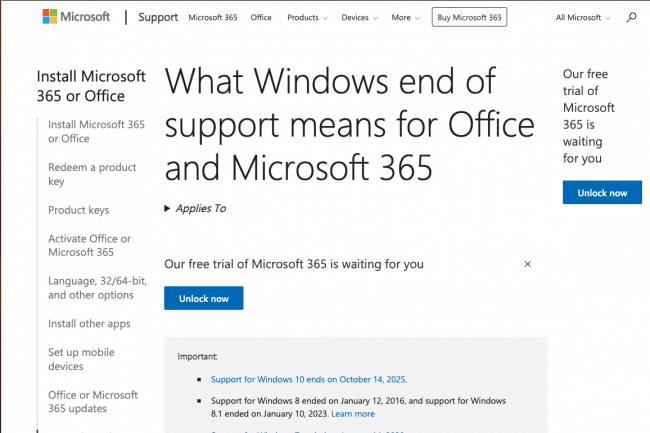Open Activate Office or Microsoft 365
The image size is (650, 433).
(89, 245)
